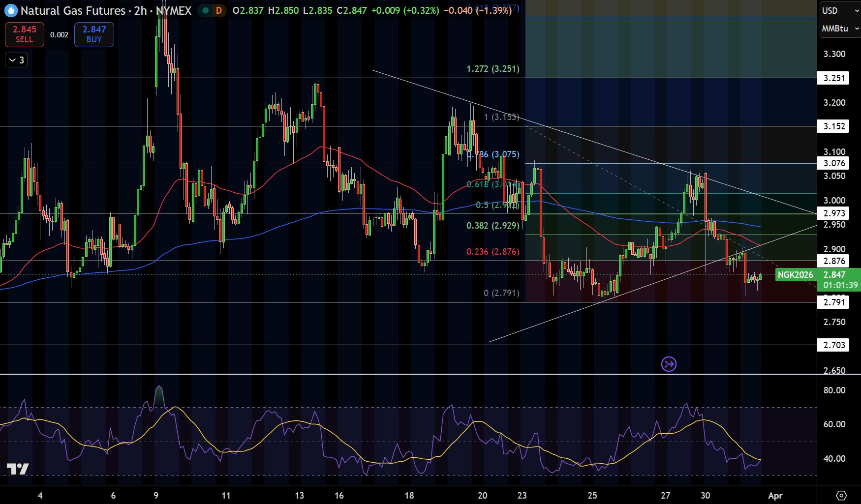Screen dimensions: 861x504
Task: Select the 2.703 price level label
Action: click(834, 345)
